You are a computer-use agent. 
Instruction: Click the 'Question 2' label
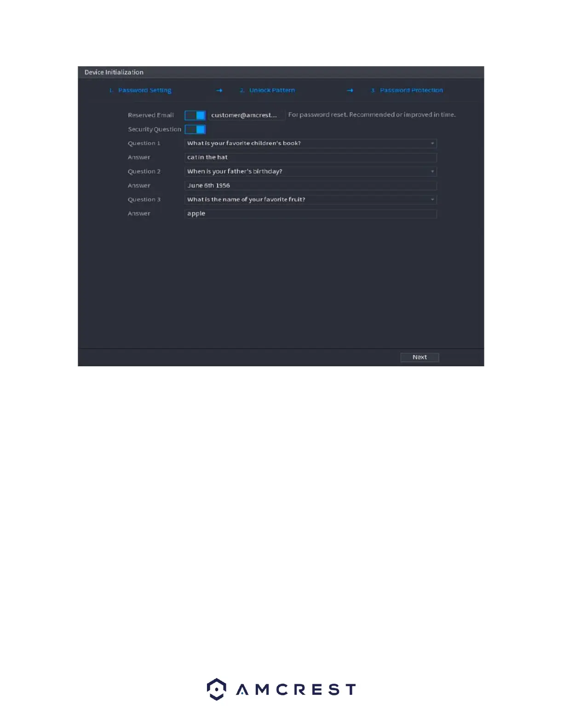[x=144, y=171]
